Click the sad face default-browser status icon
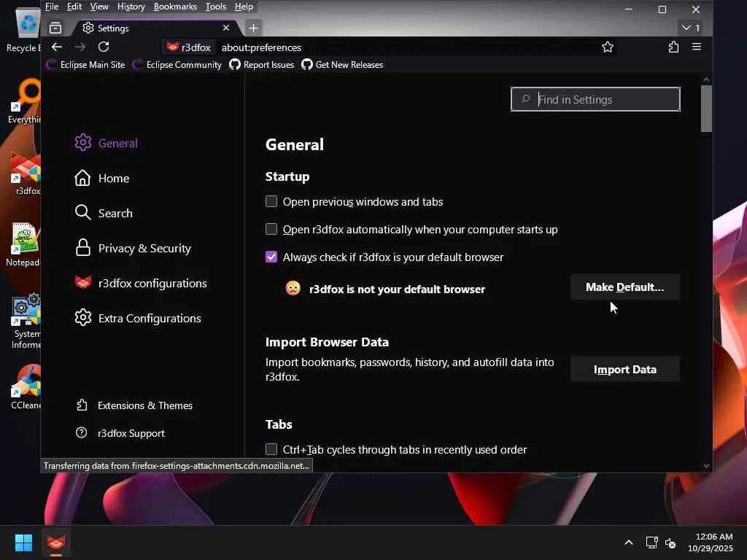747x560 pixels. (x=293, y=287)
